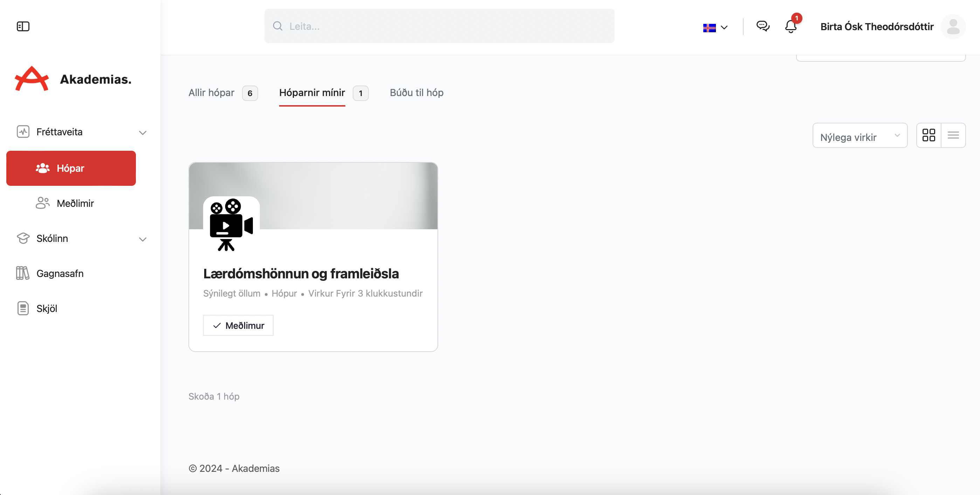Switch to grid view layout
This screenshot has height=495, width=980.
pos(929,135)
